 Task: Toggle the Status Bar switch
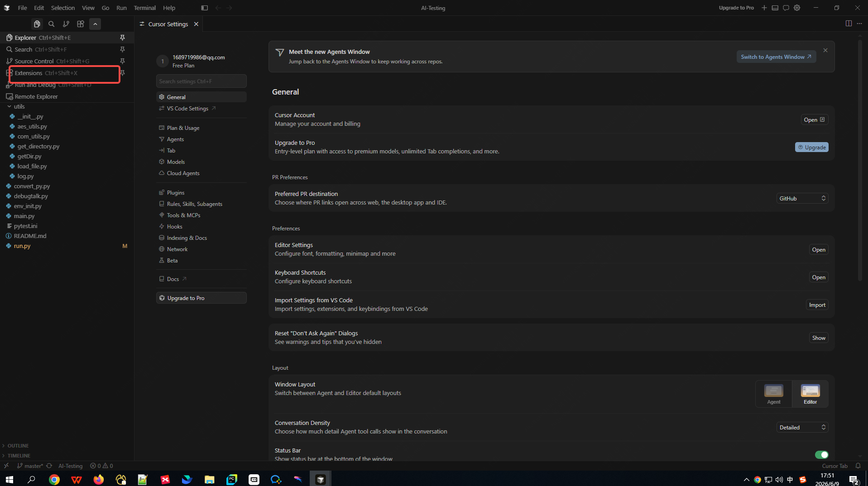point(821,455)
